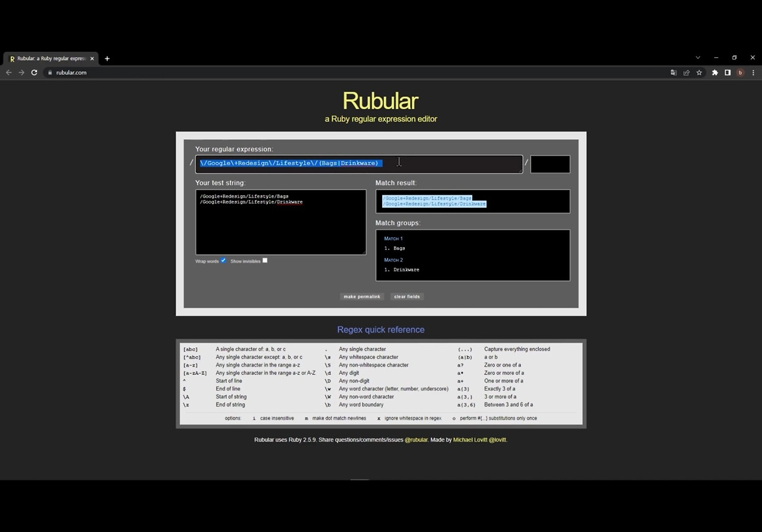Open the Regex quick reference link
Image resolution: width=762 pixels, height=532 pixels.
coord(381,330)
